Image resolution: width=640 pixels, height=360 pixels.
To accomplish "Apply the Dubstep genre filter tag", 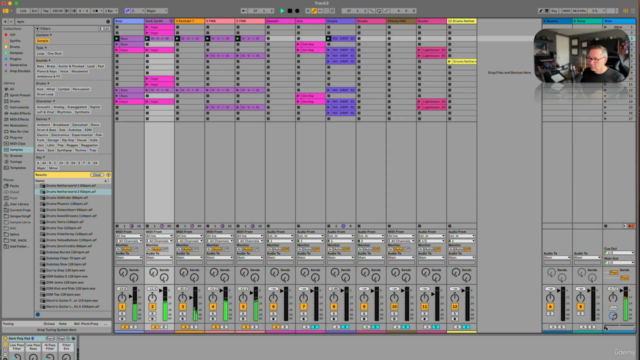I will point(75,130).
